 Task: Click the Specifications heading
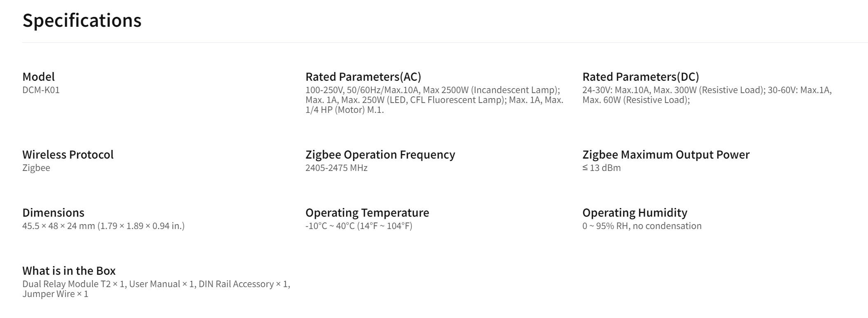(x=82, y=21)
